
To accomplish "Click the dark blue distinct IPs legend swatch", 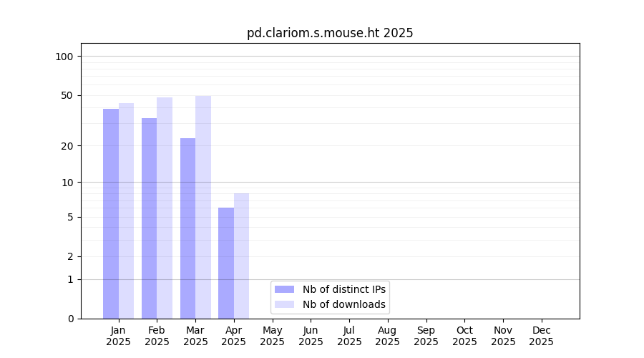I will [284, 289].
